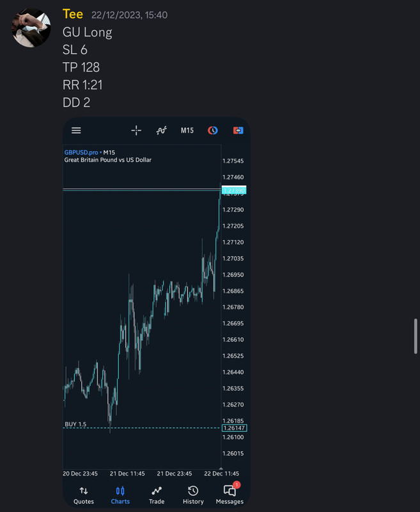Click the 1.26780 price axis label
This screenshot has height=512, width=420.
[233, 307]
